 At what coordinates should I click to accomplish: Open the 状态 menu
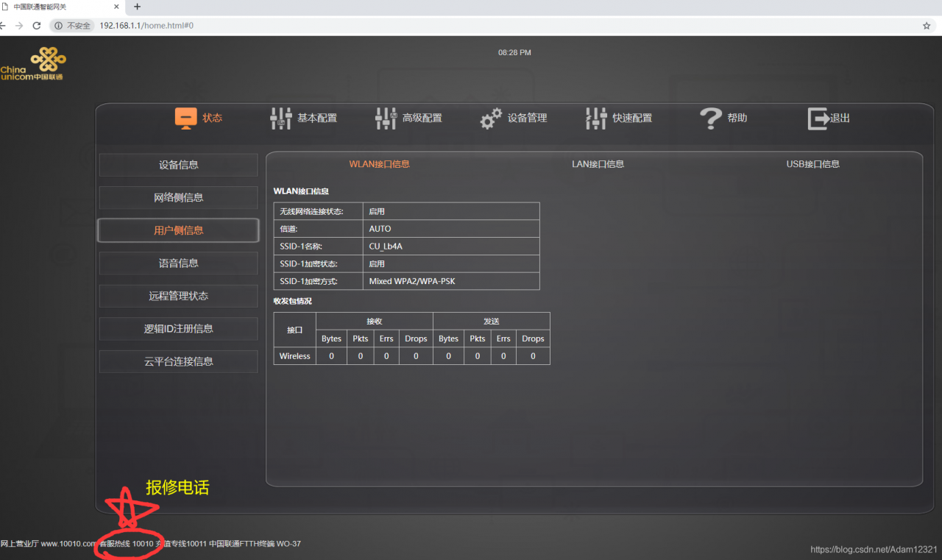coord(213,118)
